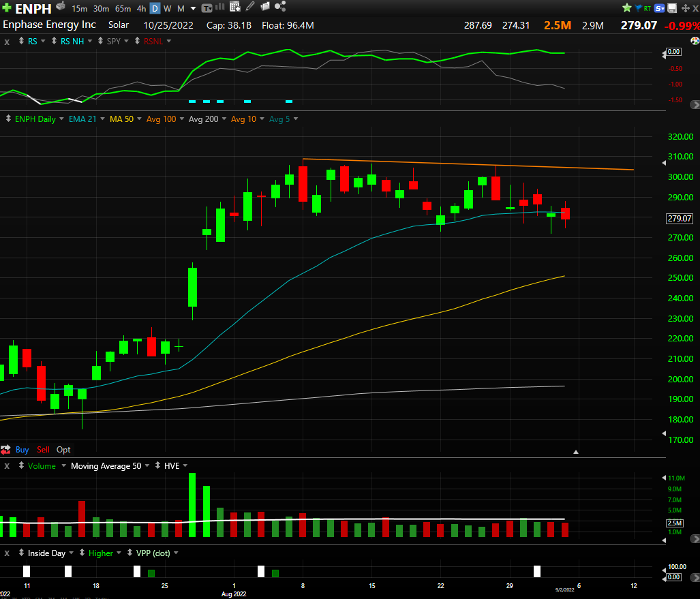The width and height of the screenshot is (700, 599).
Task: Click reorder arrows beside RS indicator
Action: tap(21, 41)
